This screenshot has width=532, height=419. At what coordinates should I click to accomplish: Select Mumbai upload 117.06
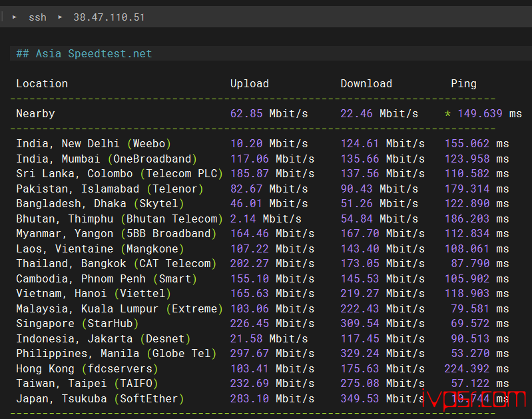point(250,159)
